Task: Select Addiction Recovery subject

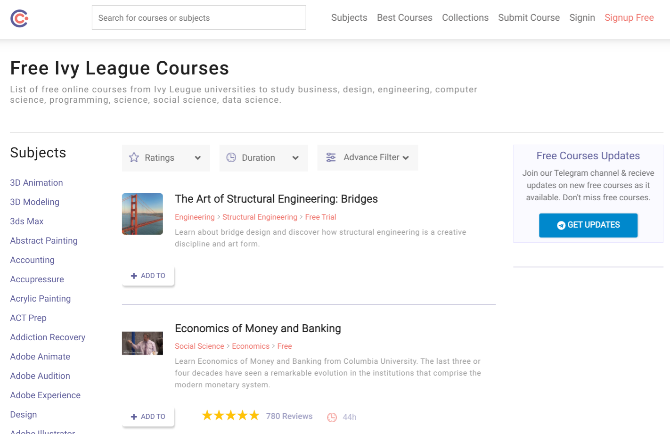Action: 47,337
